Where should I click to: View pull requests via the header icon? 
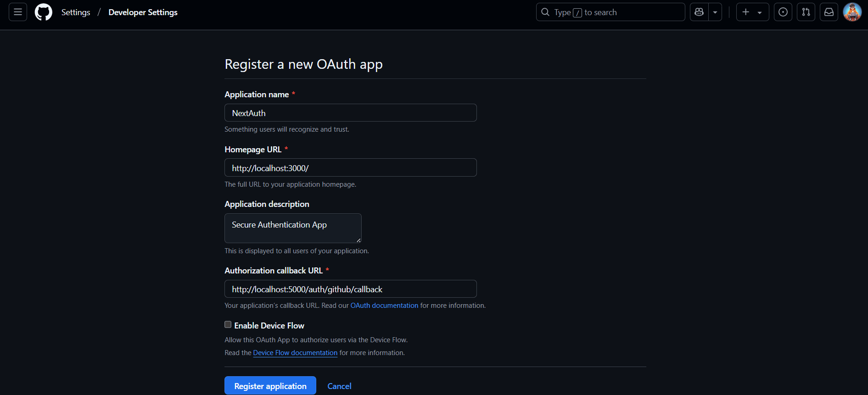[x=806, y=12]
